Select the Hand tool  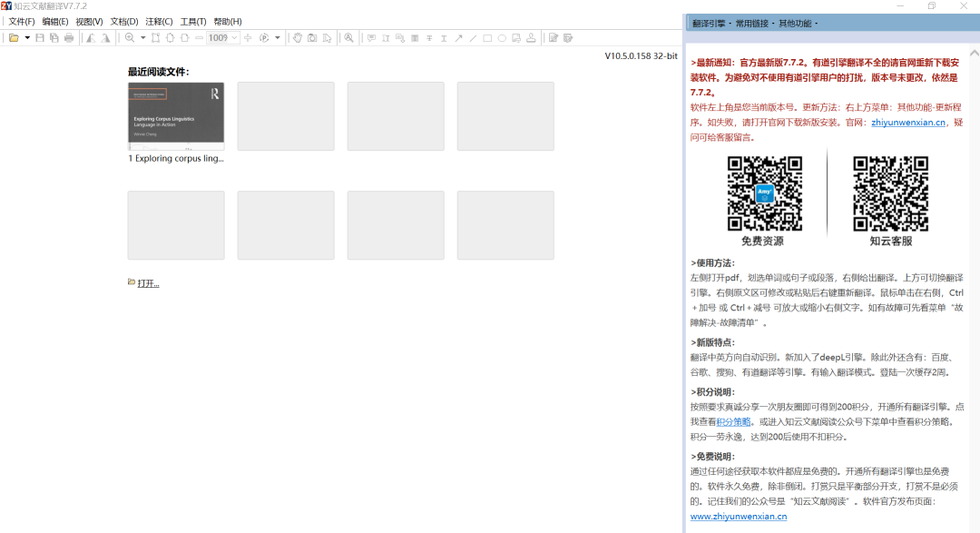tap(298, 38)
